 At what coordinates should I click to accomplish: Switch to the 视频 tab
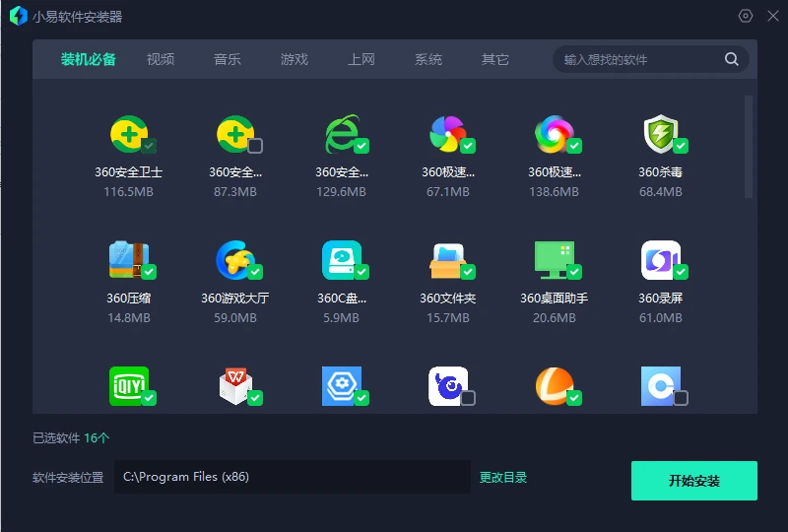(161, 59)
